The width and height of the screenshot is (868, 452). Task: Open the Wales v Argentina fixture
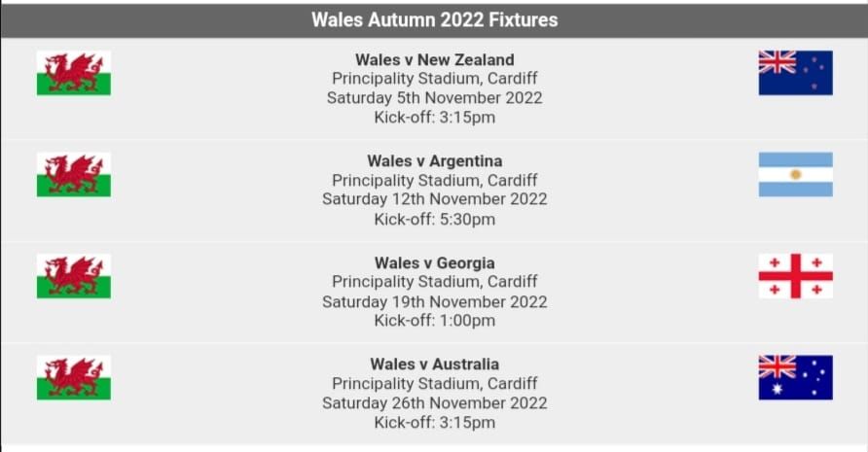[x=434, y=160]
